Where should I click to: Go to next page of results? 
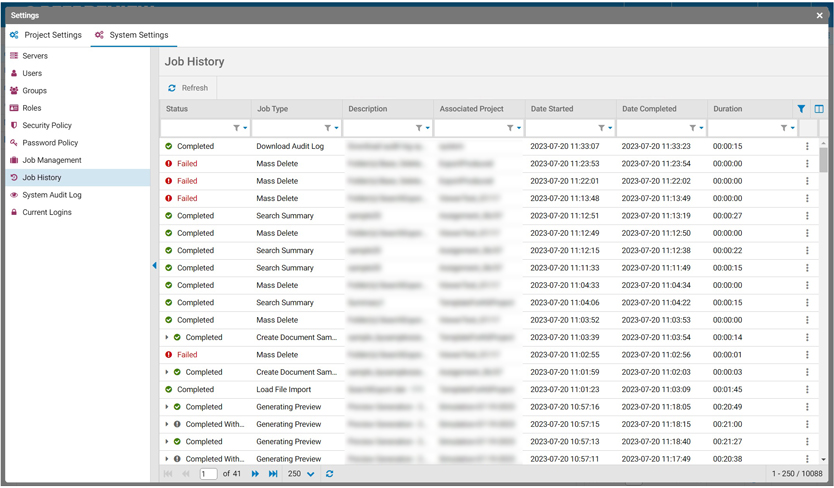pos(255,474)
